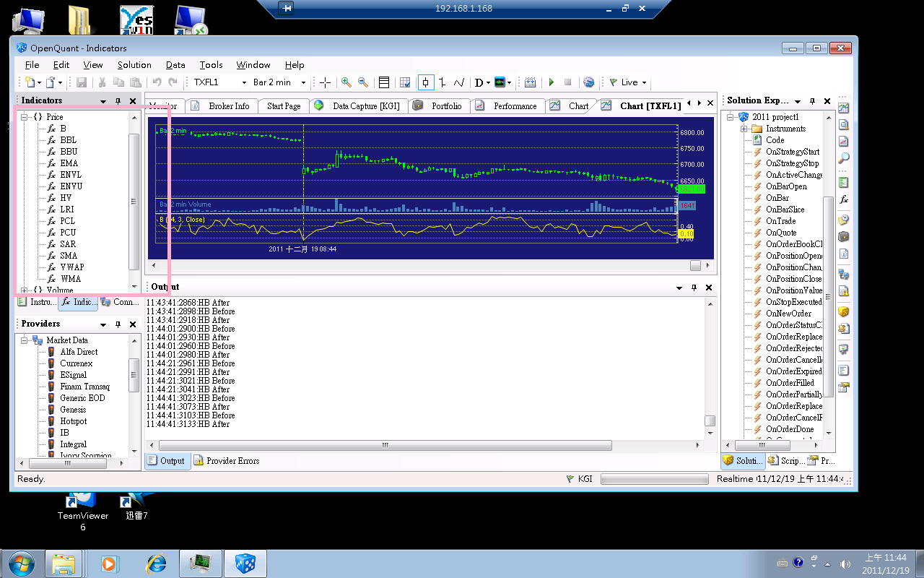The height and width of the screenshot is (578, 924).
Task: Click the Cut scissors icon
Action: tap(102, 82)
